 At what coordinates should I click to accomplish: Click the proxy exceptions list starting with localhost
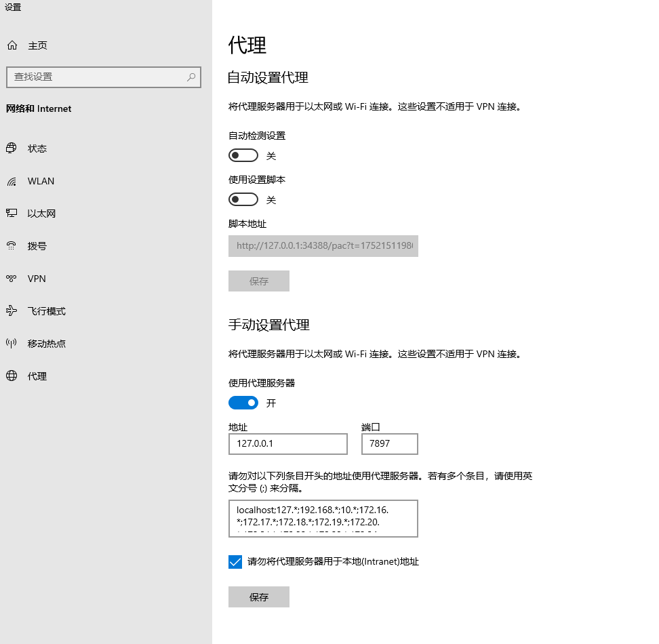point(323,519)
